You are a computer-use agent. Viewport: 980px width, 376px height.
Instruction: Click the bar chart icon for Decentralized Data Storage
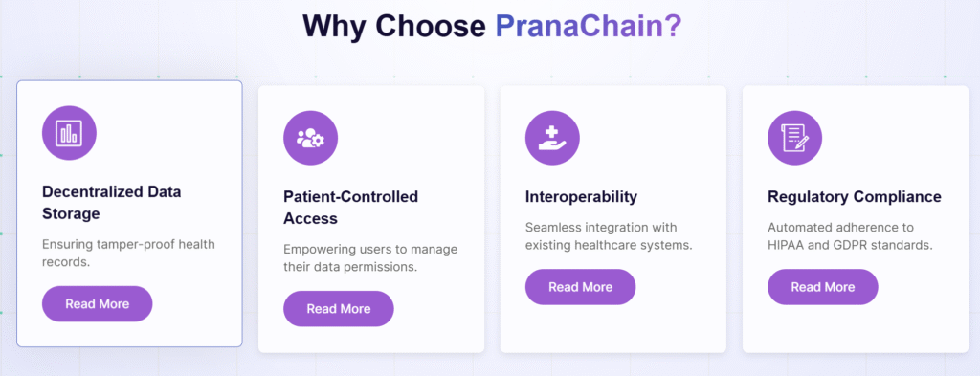(x=69, y=132)
